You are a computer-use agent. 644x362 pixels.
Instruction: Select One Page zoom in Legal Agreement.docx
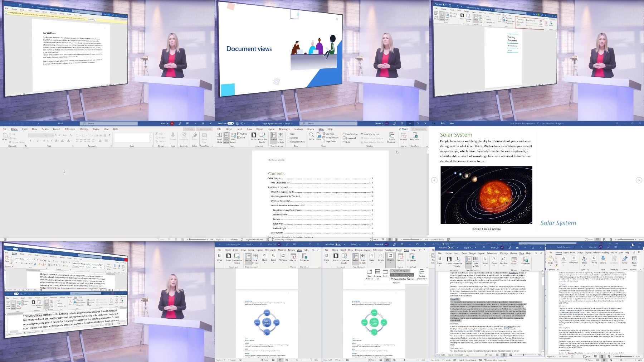coord(328,134)
